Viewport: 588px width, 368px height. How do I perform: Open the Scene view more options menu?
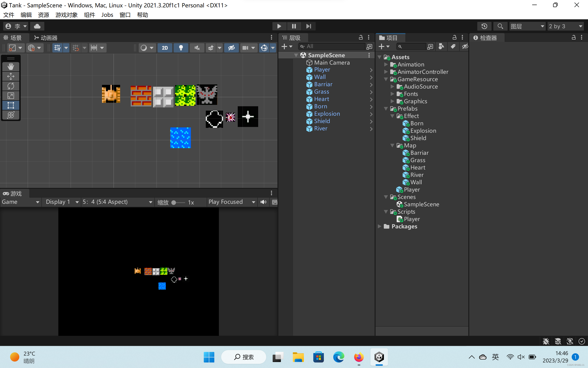click(x=271, y=37)
